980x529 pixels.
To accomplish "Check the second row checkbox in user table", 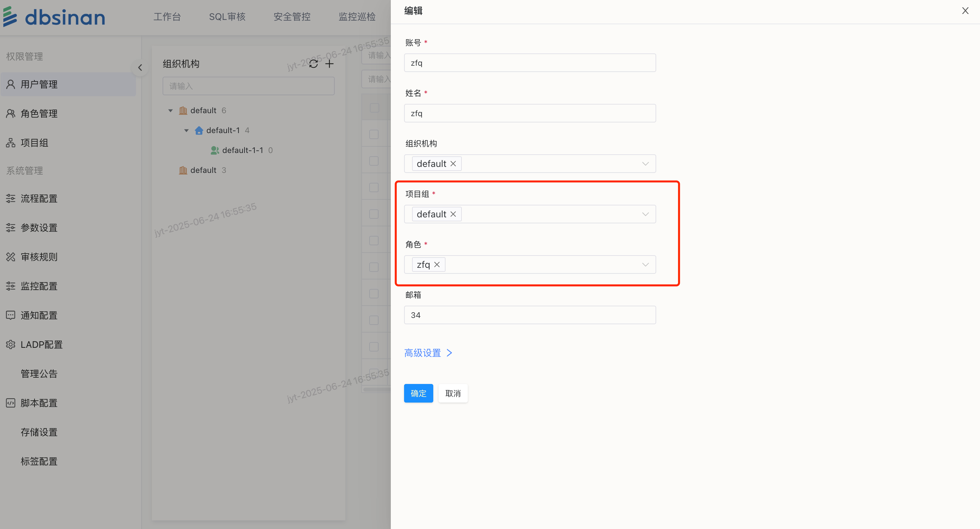I will (374, 161).
